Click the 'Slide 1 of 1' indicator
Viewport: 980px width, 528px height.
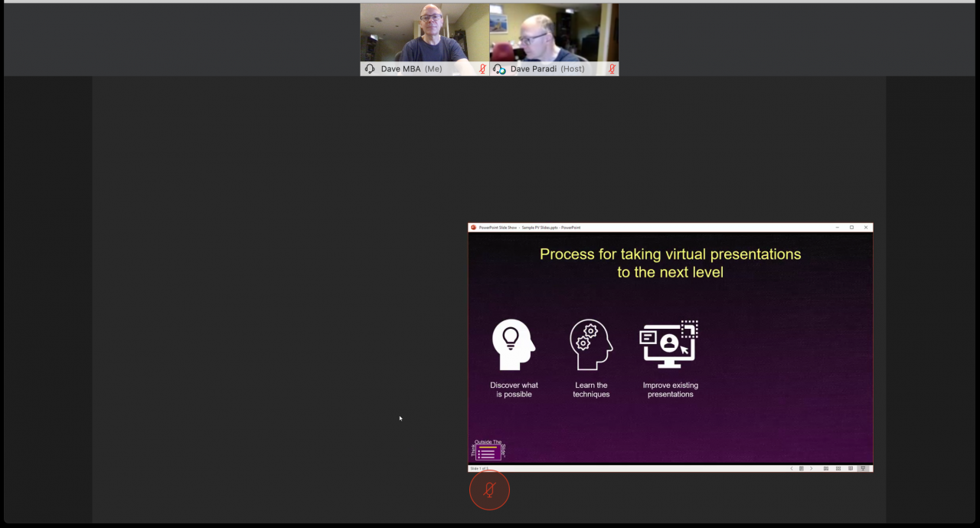point(481,468)
